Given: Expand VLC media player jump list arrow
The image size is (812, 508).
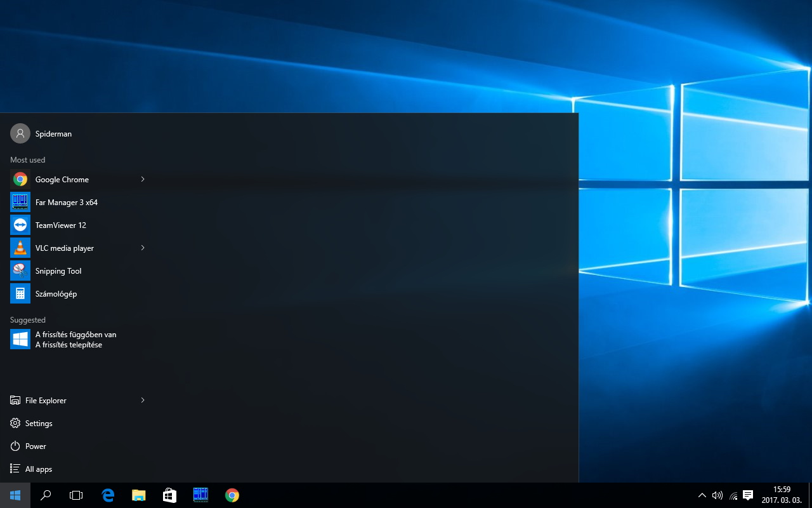Looking at the screenshot, I should click(143, 248).
